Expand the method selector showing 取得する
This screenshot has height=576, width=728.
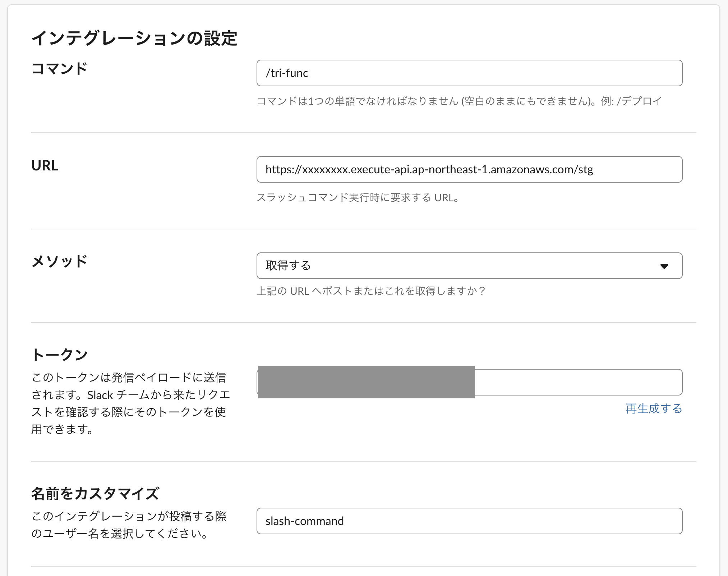469,266
